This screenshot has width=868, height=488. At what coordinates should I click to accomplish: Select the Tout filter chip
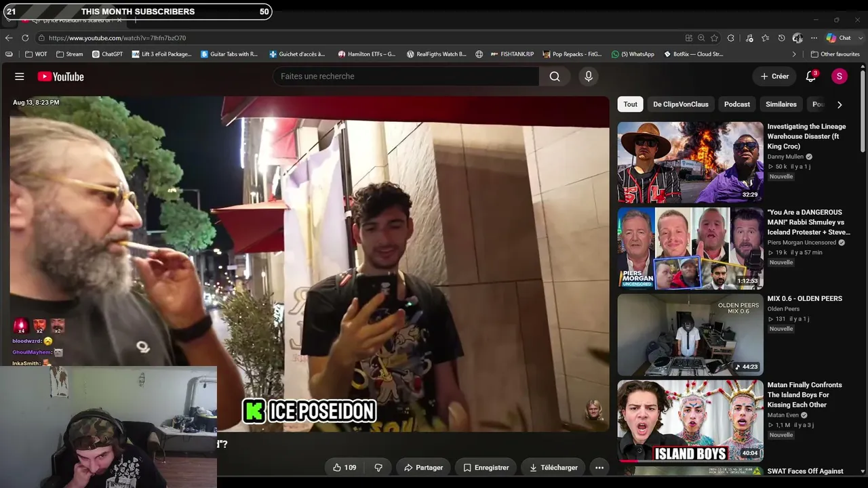[631, 104]
